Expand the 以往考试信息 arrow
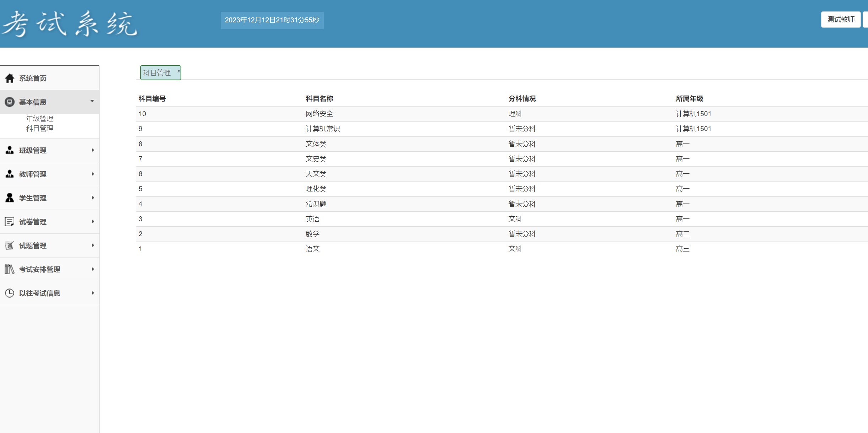868x433 pixels. pos(93,293)
